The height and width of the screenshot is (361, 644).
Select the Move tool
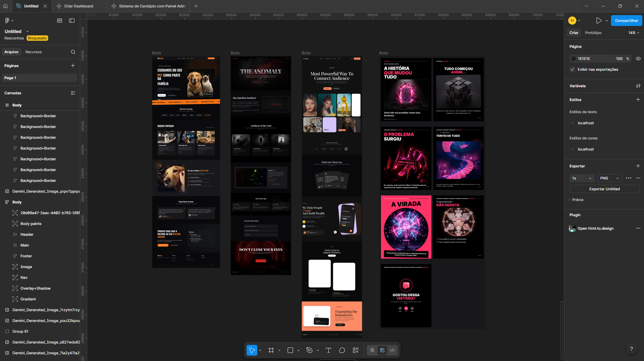(252, 350)
